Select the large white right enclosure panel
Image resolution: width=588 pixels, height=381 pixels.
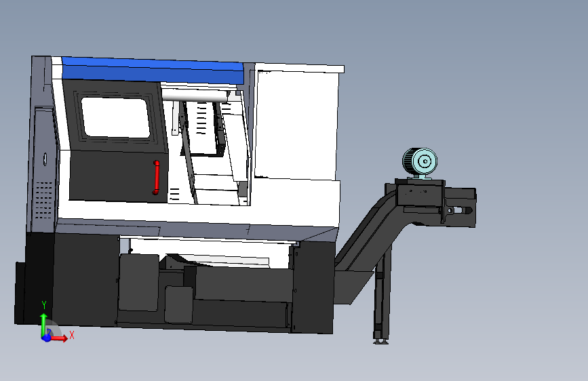point(297,125)
